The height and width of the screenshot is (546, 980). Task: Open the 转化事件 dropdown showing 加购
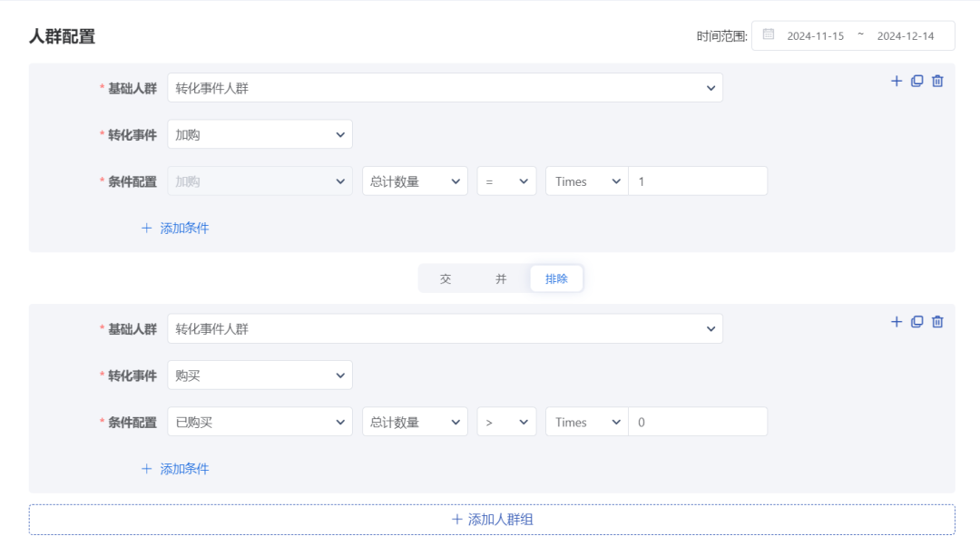[x=259, y=133]
